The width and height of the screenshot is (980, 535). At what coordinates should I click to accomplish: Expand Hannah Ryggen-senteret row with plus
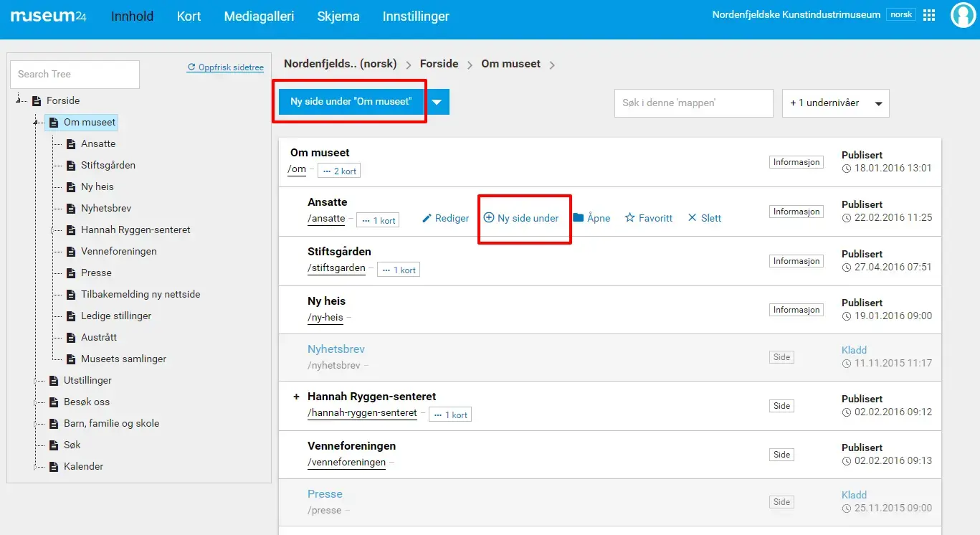click(296, 397)
